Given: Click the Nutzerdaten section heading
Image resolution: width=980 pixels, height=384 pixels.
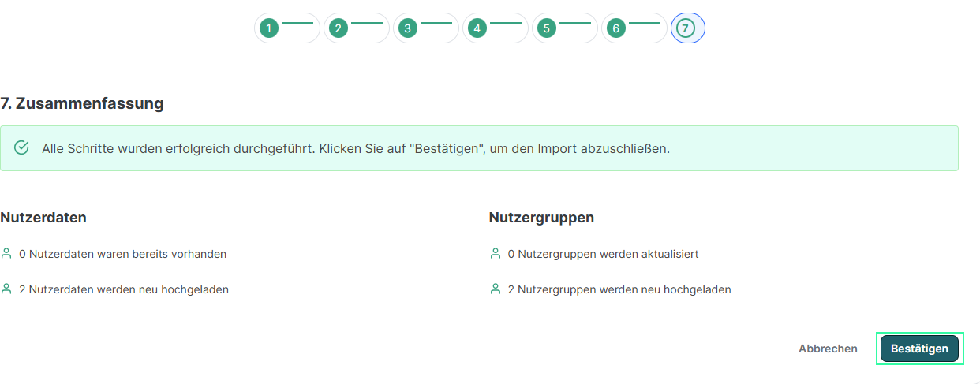Looking at the screenshot, I should tap(43, 218).
